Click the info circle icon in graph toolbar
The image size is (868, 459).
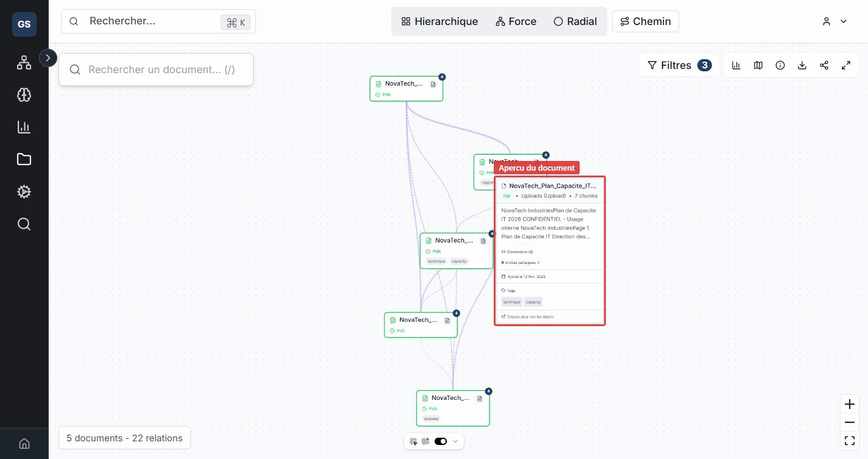780,65
